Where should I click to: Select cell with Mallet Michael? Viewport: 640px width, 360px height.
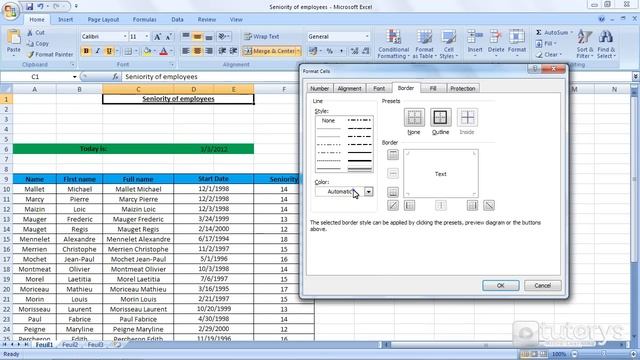pos(138,189)
